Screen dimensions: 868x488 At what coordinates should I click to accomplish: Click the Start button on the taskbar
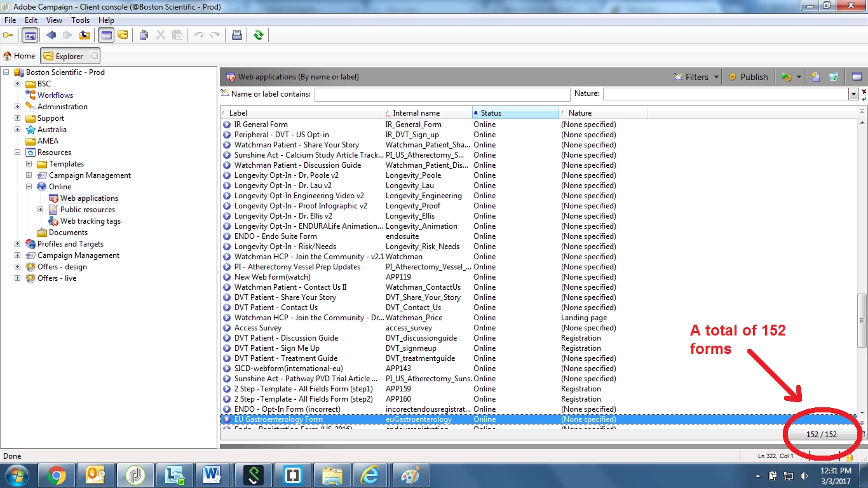click(16, 475)
